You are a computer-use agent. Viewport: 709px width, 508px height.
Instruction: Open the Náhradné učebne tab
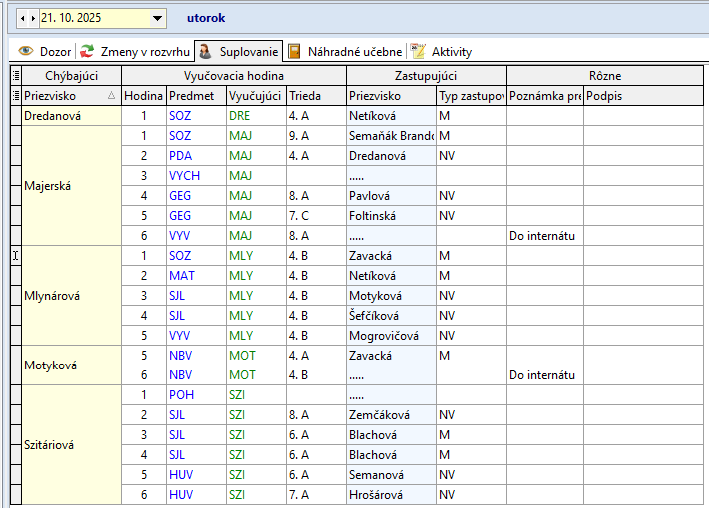click(345, 51)
